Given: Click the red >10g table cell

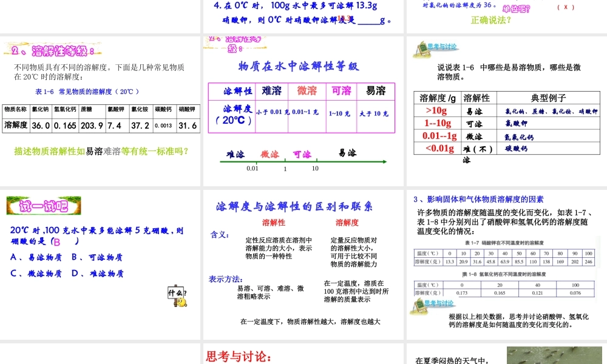Looking at the screenshot, I should click(x=436, y=110).
